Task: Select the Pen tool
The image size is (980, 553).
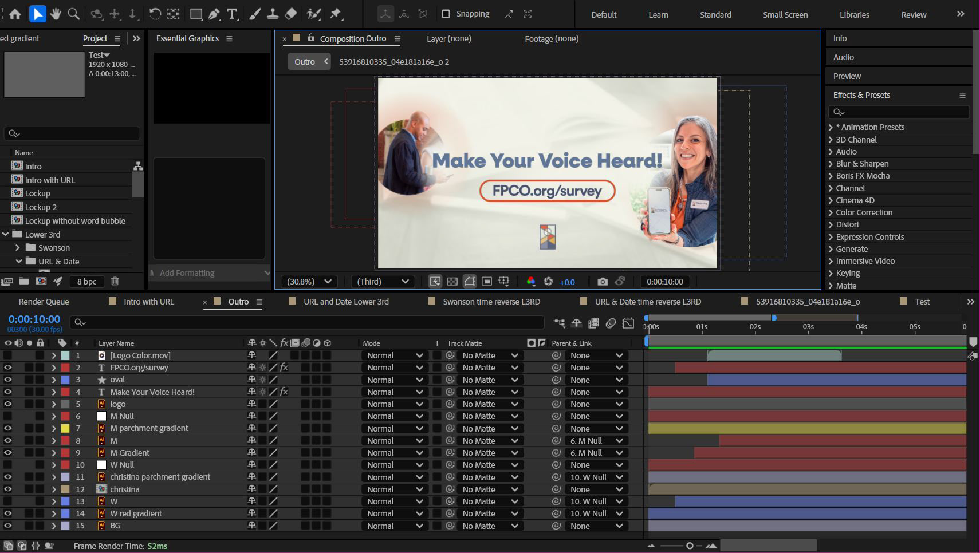Action: pos(214,14)
